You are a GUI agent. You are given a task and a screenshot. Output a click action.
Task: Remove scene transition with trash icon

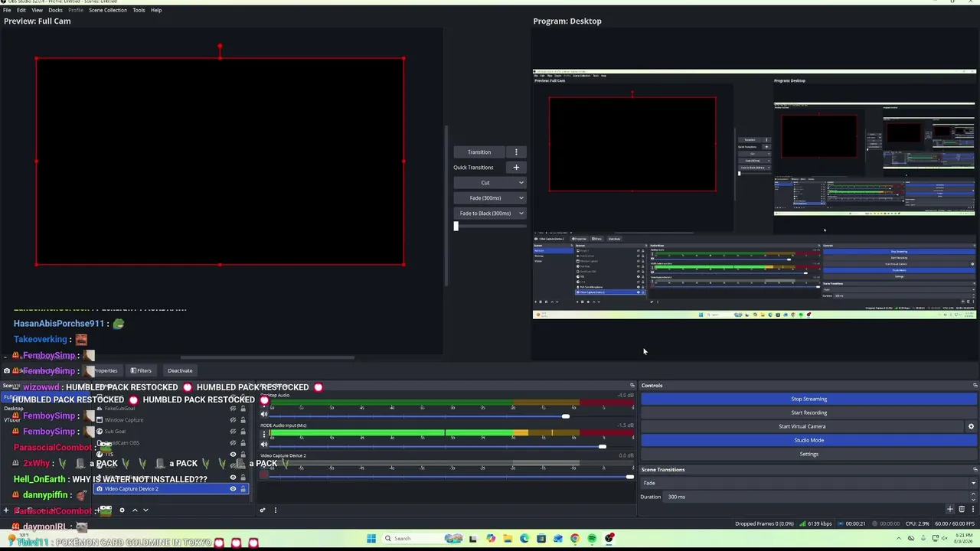[962, 509]
